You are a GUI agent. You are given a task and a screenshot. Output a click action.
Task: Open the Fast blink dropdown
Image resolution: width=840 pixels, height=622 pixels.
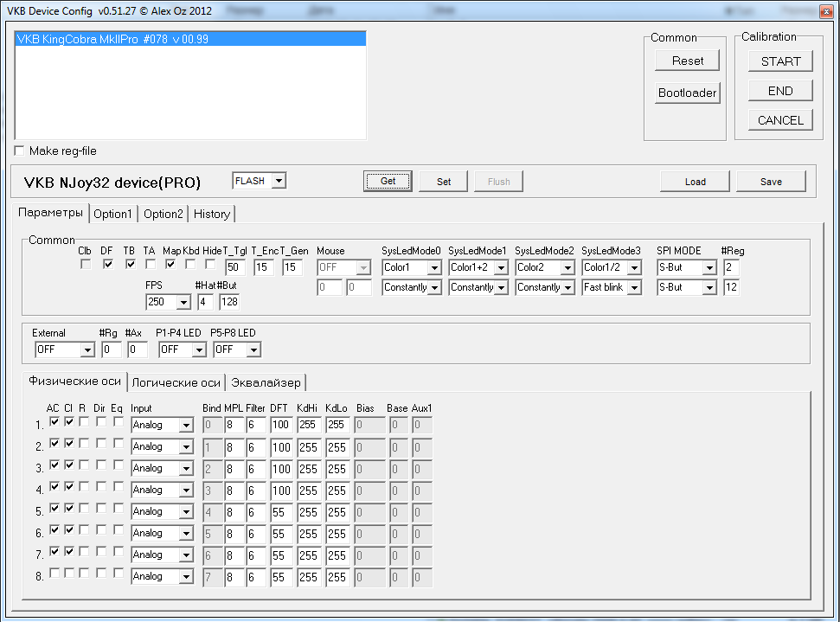(x=634, y=288)
